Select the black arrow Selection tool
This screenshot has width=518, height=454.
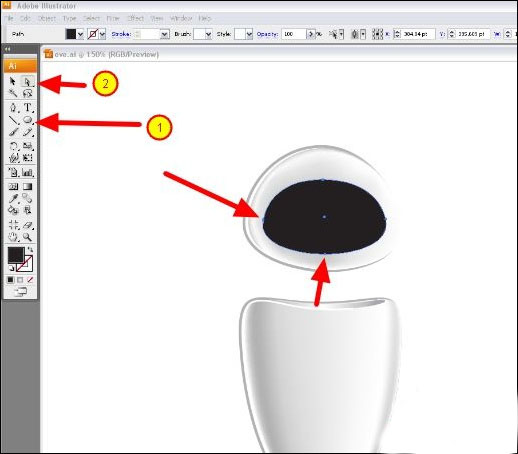click(x=13, y=81)
